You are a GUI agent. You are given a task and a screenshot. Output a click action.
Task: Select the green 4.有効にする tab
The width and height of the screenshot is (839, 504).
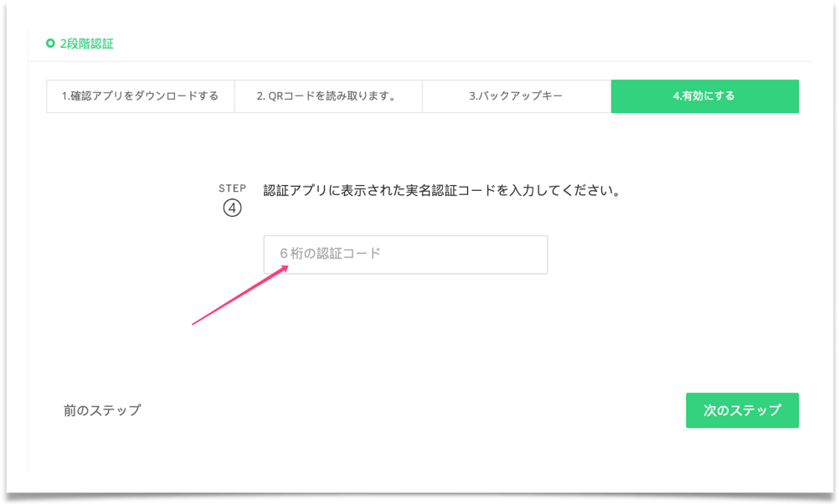click(x=704, y=96)
